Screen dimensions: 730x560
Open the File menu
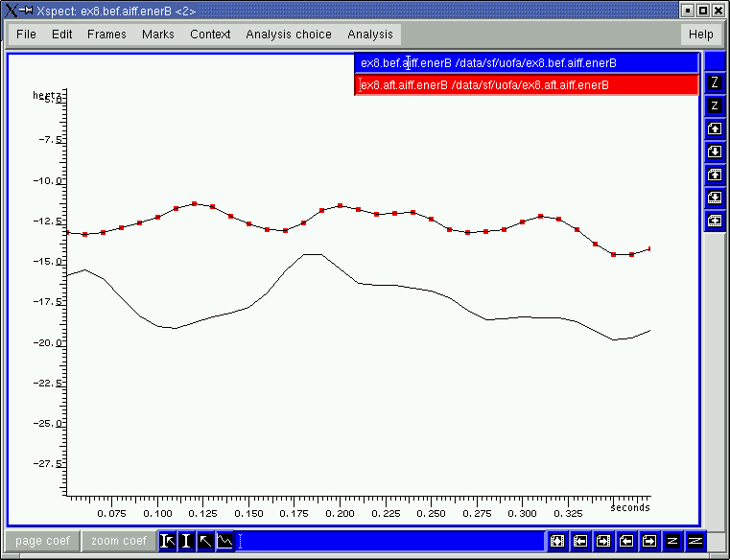coord(26,35)
